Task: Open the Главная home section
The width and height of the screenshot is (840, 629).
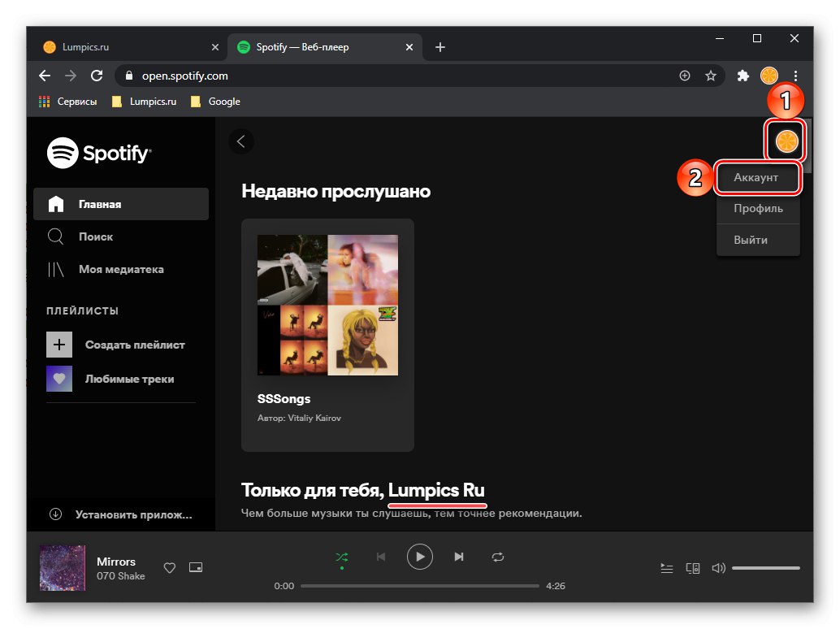Action: [x=121, y=204]
